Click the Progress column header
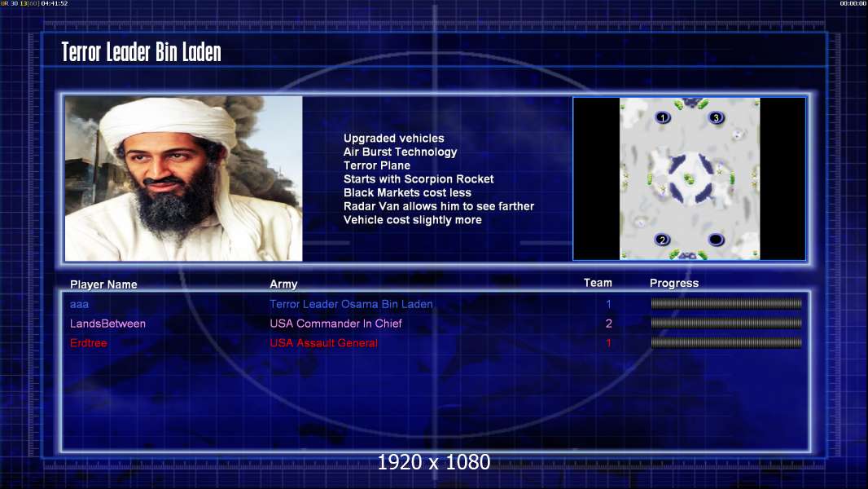Screen dimensions: 868x489 coord(673,283)
